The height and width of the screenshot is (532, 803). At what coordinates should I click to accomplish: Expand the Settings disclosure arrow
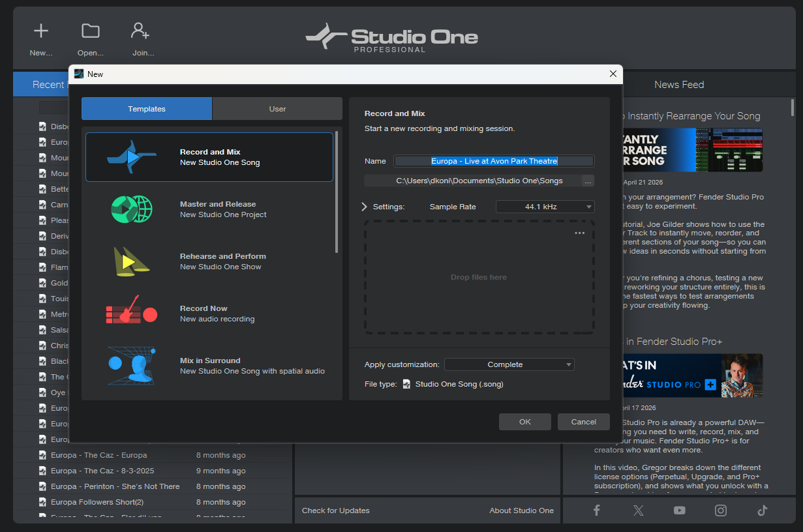pyautogui.click(x=364, y=207)
